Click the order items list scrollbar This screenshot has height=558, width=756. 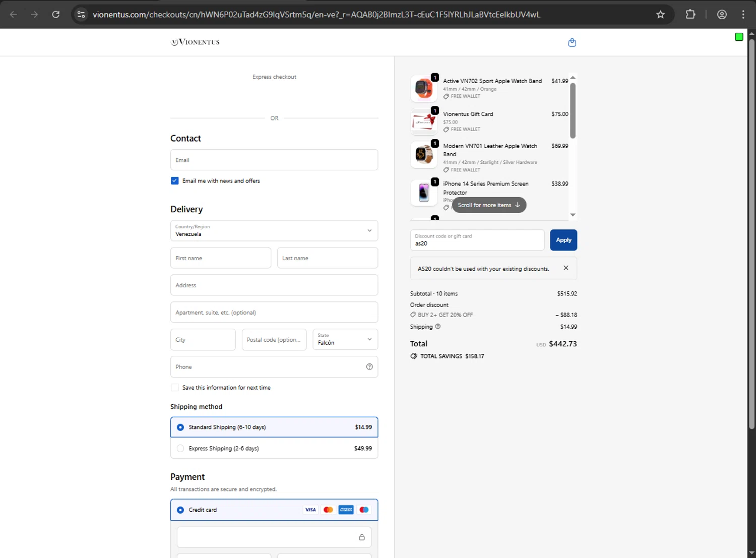pyautogui.click(x=573, y=110)
